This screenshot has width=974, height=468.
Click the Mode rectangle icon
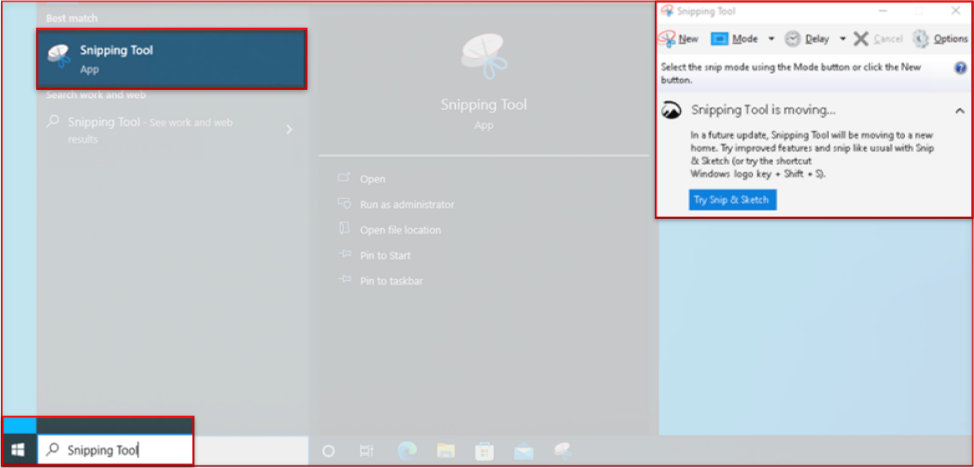720,39
